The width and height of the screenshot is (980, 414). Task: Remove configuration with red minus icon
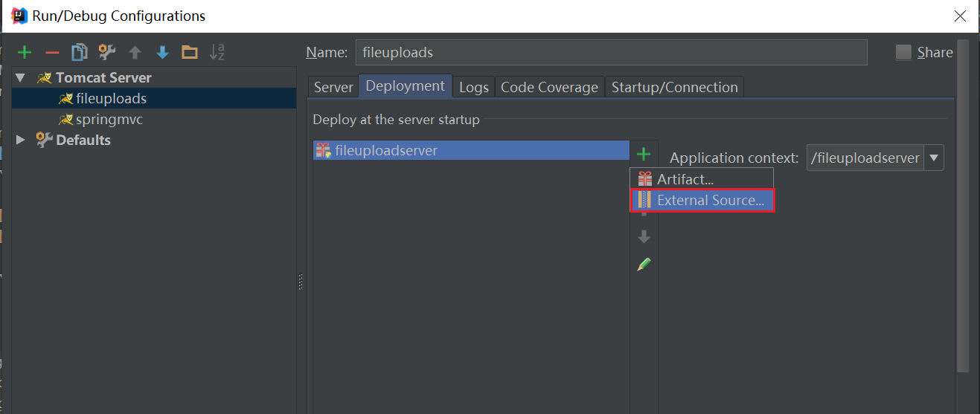[x=52, y=53]
